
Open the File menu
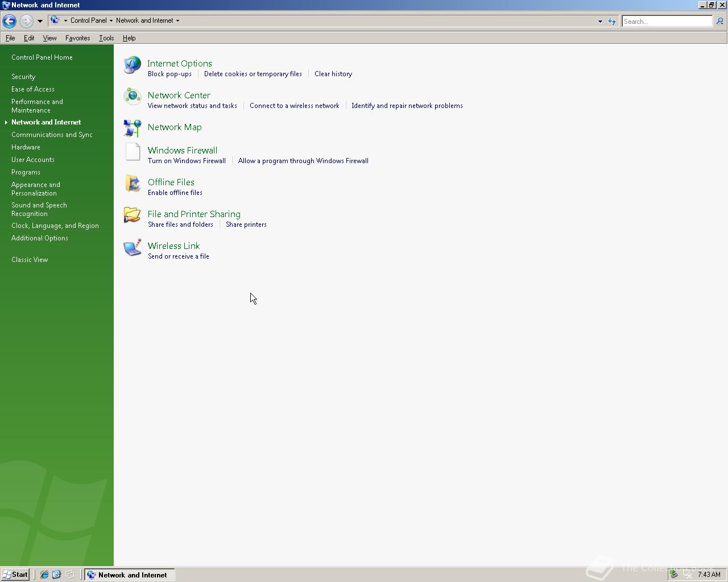point(10,38)
